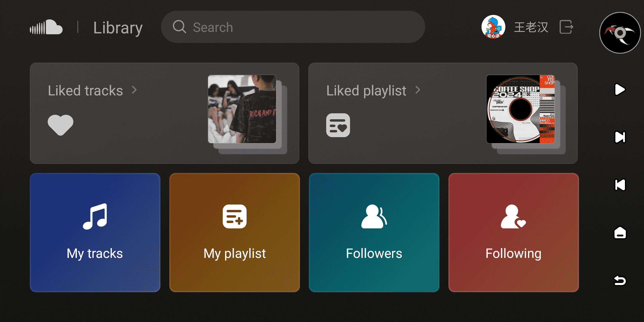The height and width of the screenshot is (322, 644).
Task: Click the logout icon beside username
Action: (x=566, y=27)
